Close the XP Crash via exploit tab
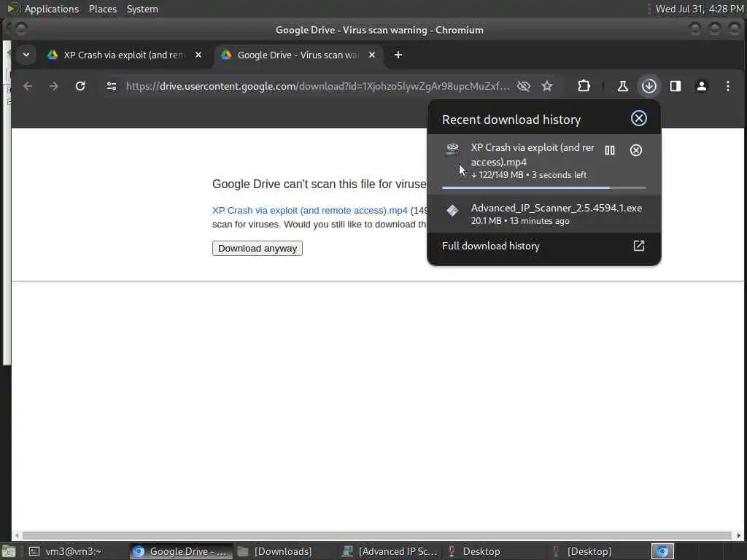The width and height of the screenshot is (747, 560). tap(198, 55)
